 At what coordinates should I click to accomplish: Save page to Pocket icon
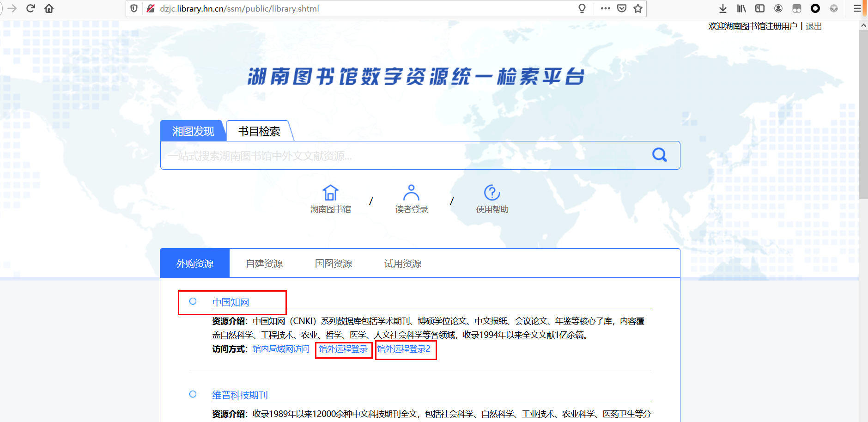pos(622,8)
